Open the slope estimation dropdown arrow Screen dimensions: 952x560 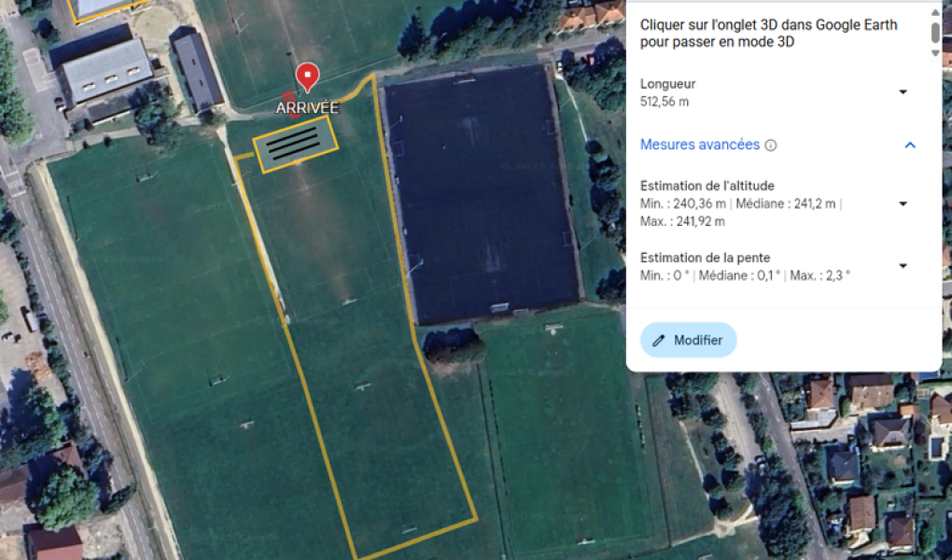(x=903, y=266)
